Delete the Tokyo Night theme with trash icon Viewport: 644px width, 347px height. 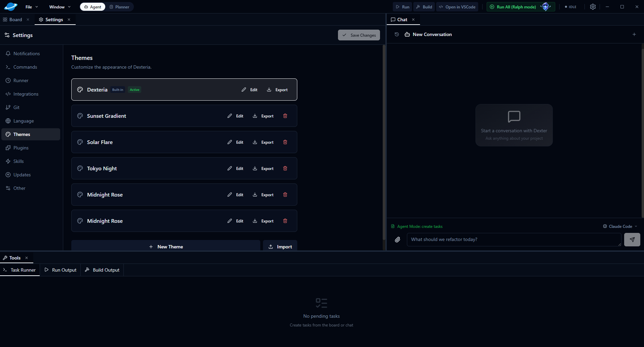pyautogui.click(x=285, y=168)
